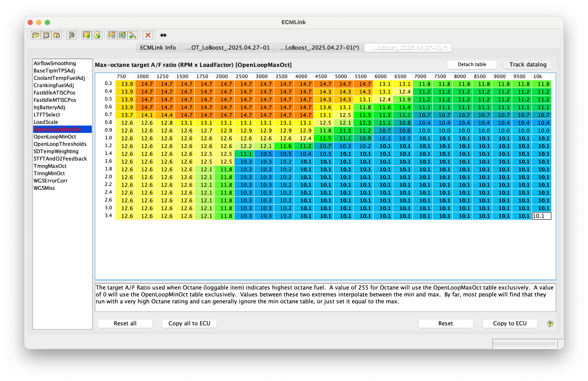Select OpenLoopMinOct in the list
The height and width of the screenshot is (381, 588).
[62, 137]
